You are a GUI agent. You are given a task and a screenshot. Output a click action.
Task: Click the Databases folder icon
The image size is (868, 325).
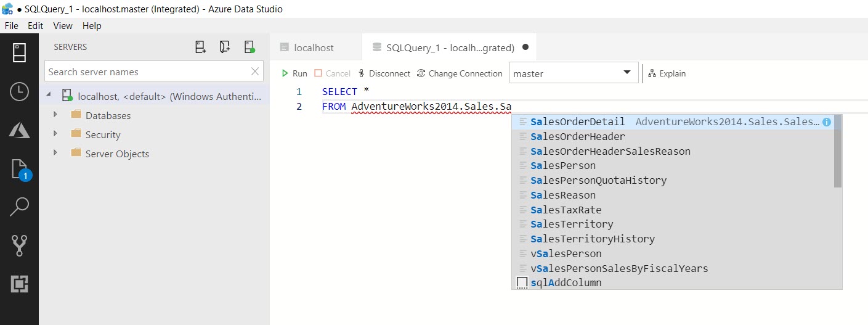pos(76,115)
